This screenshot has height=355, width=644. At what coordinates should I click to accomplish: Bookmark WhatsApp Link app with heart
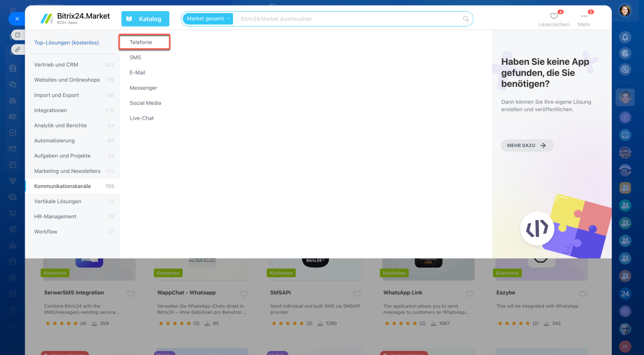470,294
